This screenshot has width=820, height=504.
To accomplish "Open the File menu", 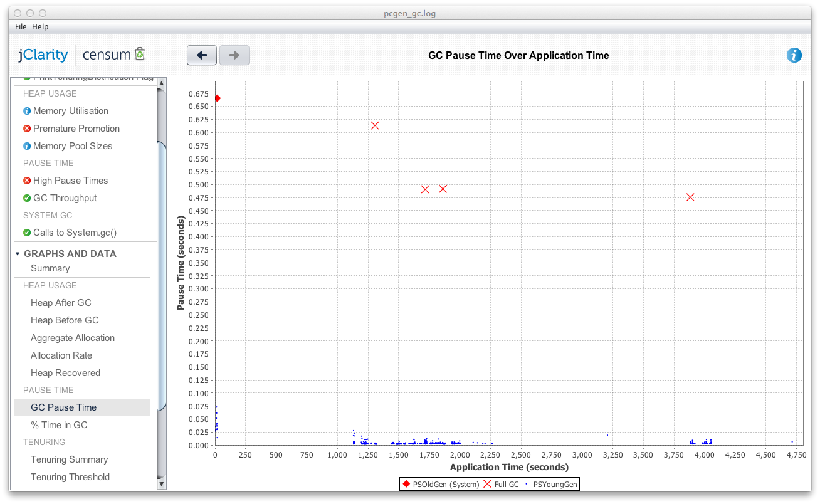I will (21, 27).
